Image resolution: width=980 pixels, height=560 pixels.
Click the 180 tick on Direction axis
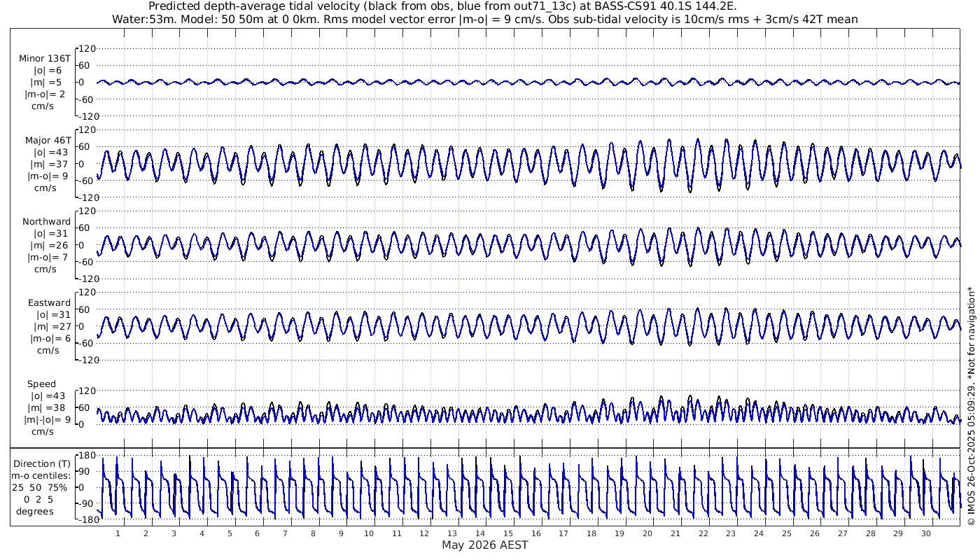pos(86,456)
